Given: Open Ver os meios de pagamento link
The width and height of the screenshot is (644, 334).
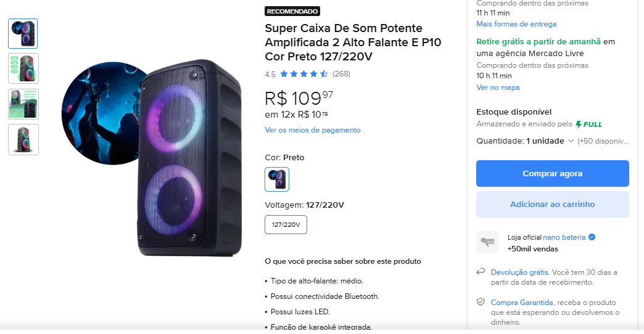Looking at the screenshot, I should (312, 130).
